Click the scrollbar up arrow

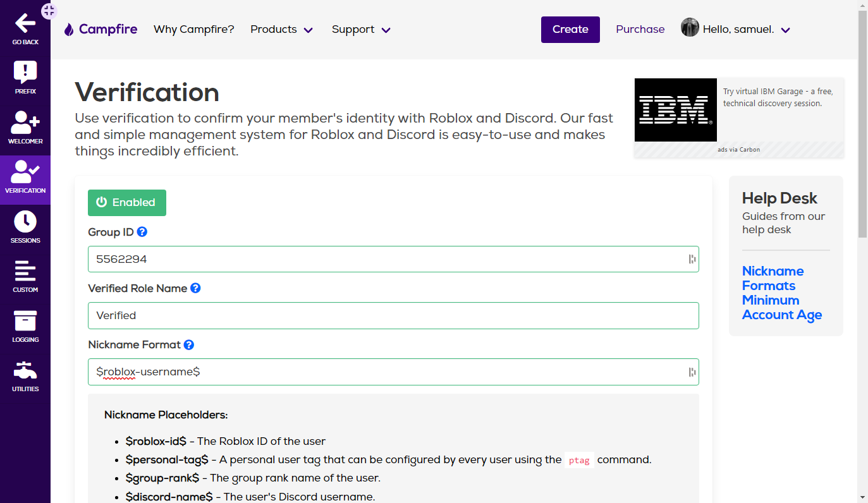click(863, 5)
